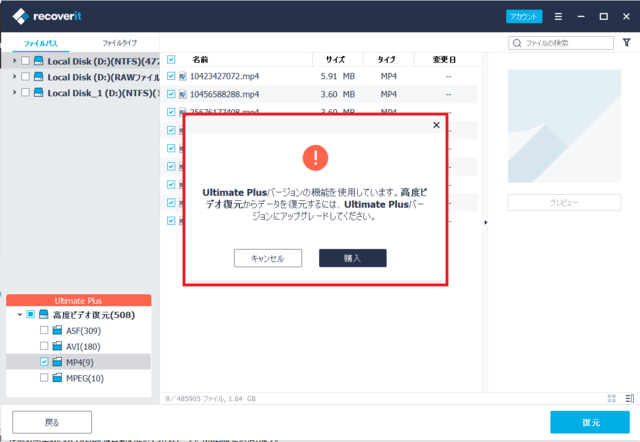Click the アカウント button
Image resolution: width=640 pixels, height=442 pixels.
point(524,16)
